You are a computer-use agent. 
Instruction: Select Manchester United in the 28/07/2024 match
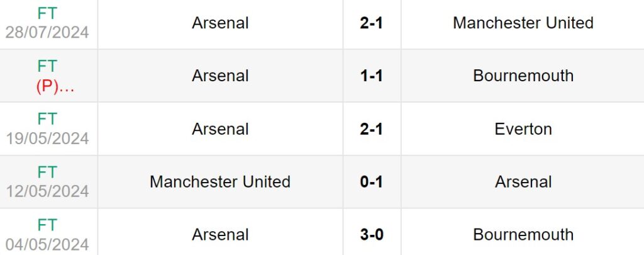coord(523,23)
